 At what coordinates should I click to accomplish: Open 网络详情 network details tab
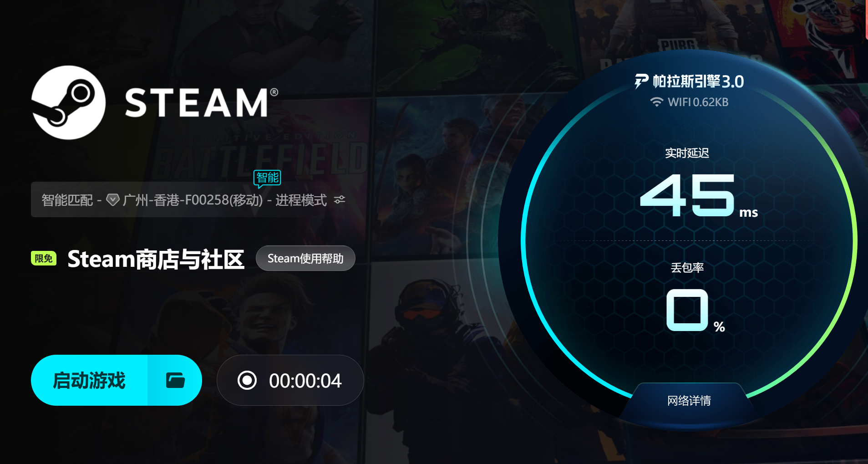(689, 401)
